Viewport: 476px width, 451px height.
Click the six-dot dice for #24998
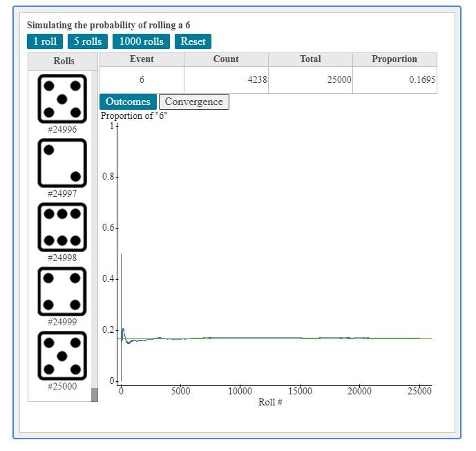(62, 227)
